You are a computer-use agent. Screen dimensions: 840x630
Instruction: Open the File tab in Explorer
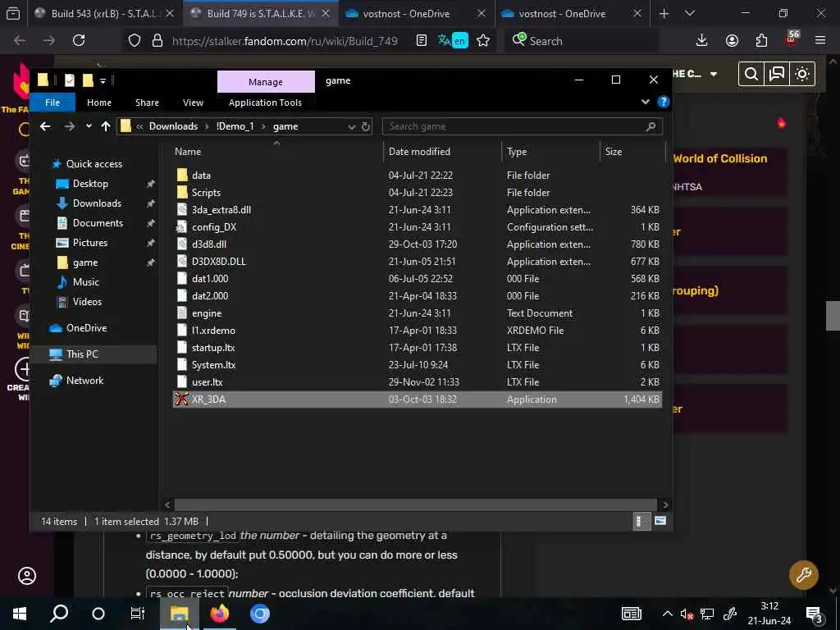52,103
